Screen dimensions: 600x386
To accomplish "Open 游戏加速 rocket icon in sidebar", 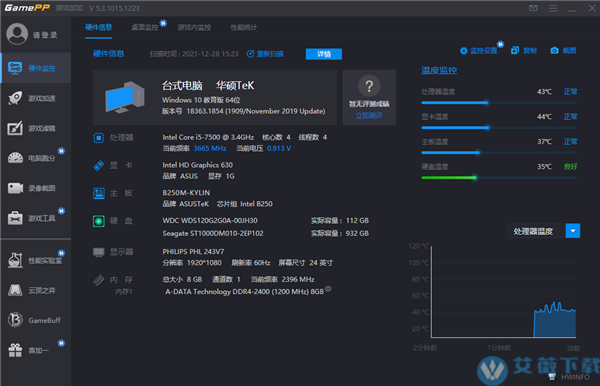I will click(x=15, y=98).
